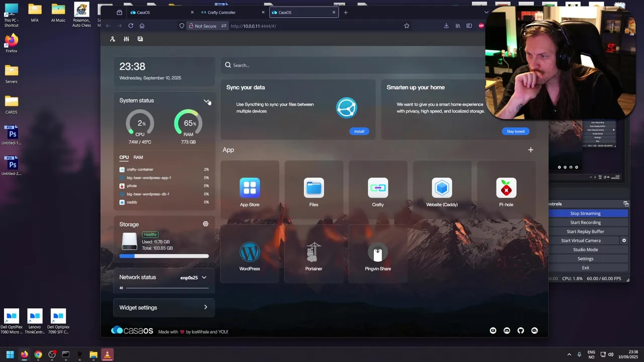Open Google Chrome from the taskbar
The image size is (644, 362).
[x=38, y=354]
